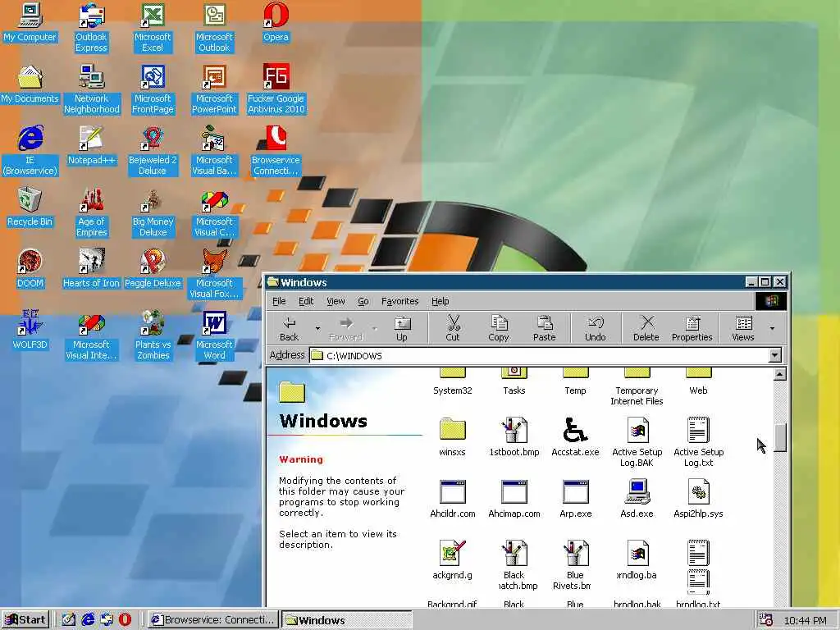Select the DOOM desktop icon

click(30, 269)
